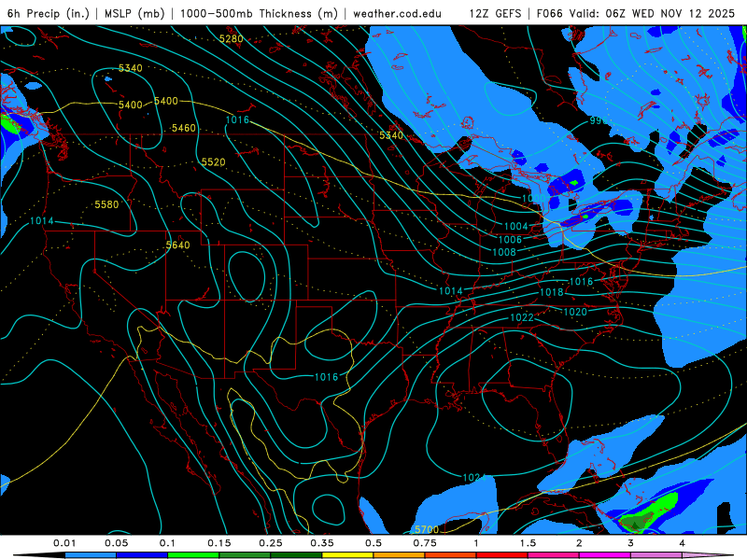This screenshot has height=560, width=747.
Task: Click the yellow 0.35 legend swatch
Action: coord(347,555)
